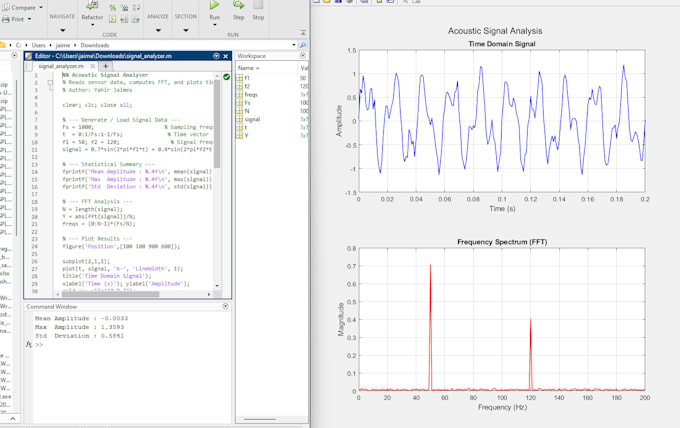
Task: Click the green code analyzer checkmark indicator
Action: coord(226,77)
